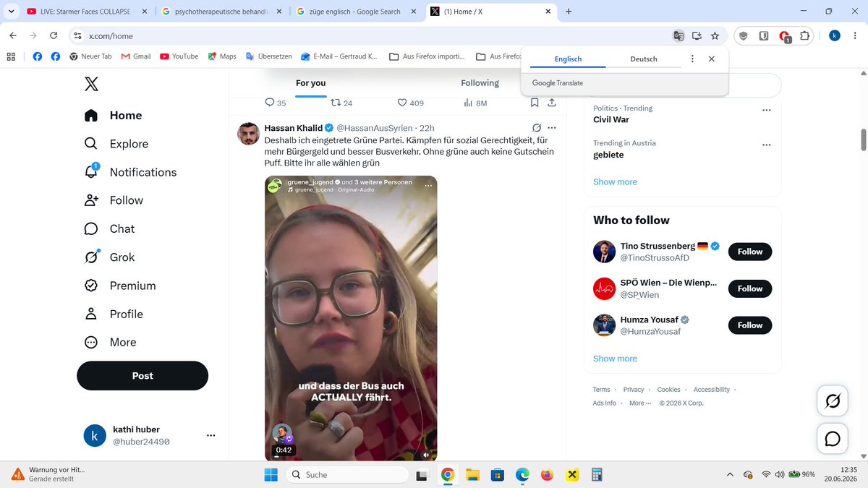This screenshot has width=868, height=488.
Task: Click Show more under the trends
Action: click(x=615, y=182)
